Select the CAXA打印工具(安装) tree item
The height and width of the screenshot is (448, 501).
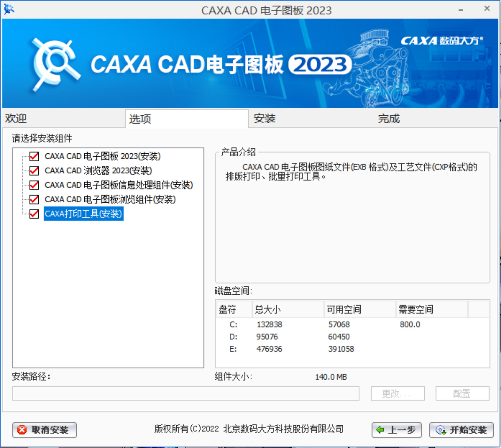(83, 214)
